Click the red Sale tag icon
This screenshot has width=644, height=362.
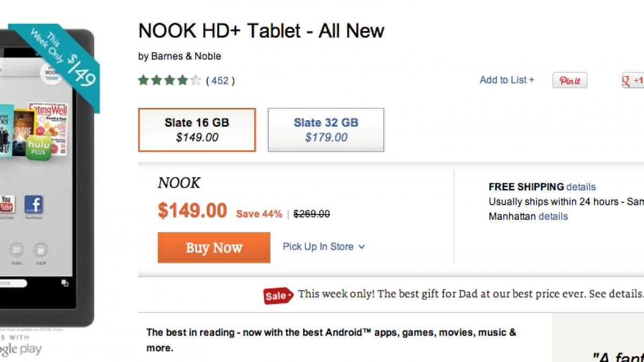277,295
